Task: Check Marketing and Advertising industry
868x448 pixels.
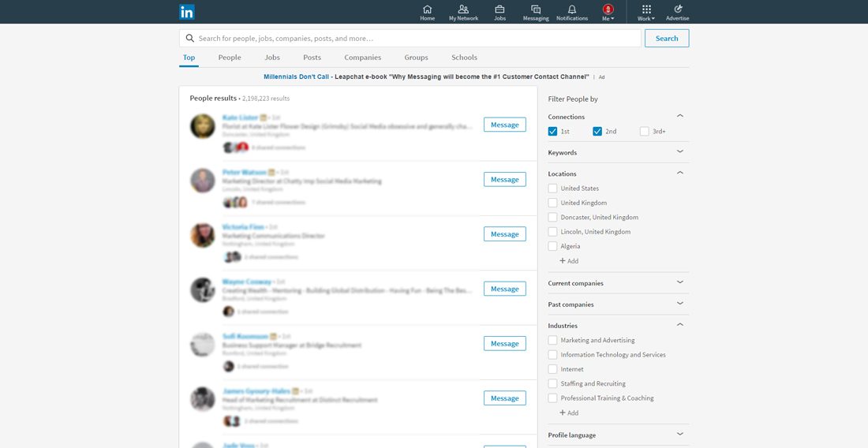Action: pyautogui.click(x=552, y=340)
